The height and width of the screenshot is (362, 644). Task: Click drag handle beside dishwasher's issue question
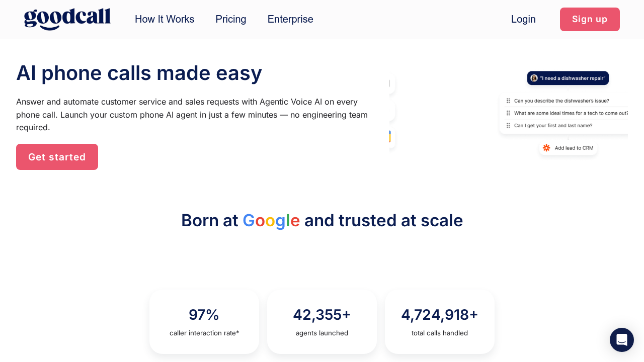pyautogui.click(x=508, y=101)
